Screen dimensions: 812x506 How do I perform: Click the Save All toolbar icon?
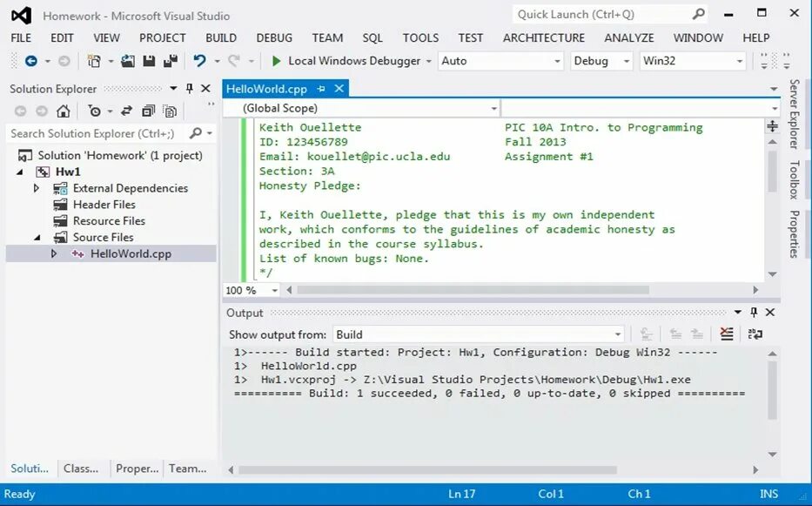coord(171,61)
